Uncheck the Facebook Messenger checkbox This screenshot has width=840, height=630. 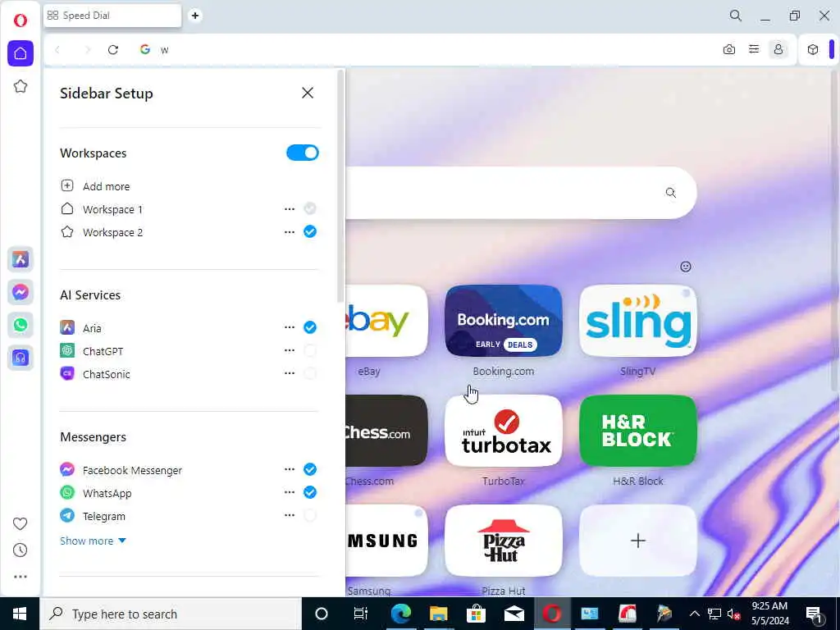(310, 469)
